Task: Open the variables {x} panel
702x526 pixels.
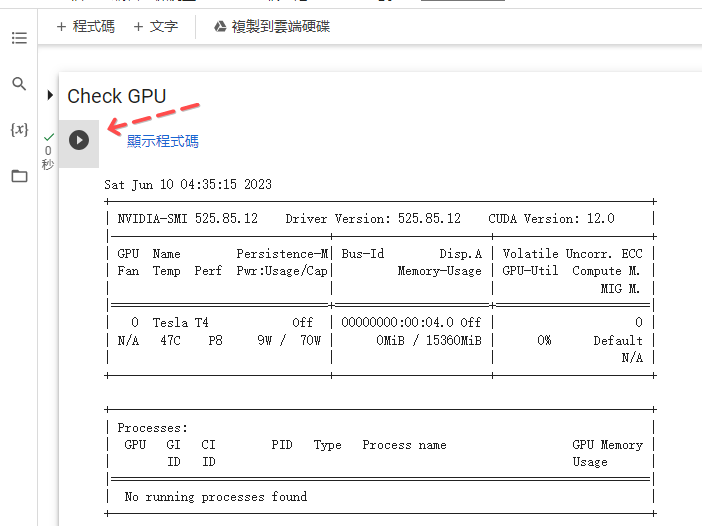Action: (x=19, y=130)
